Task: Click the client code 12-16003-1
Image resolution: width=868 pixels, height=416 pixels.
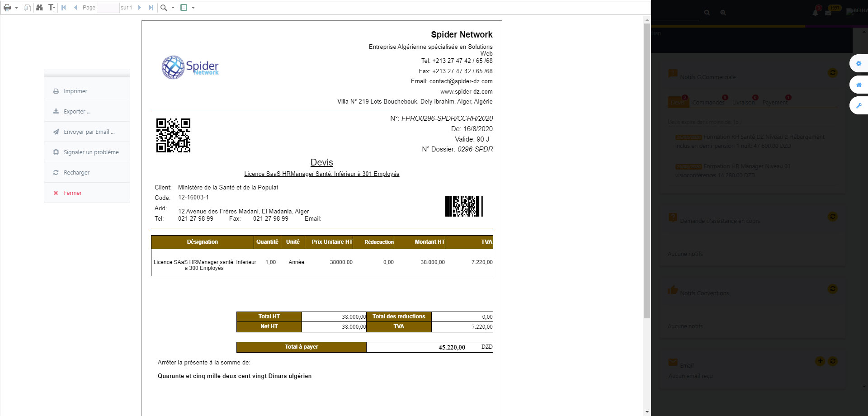Action: point(193,198)
